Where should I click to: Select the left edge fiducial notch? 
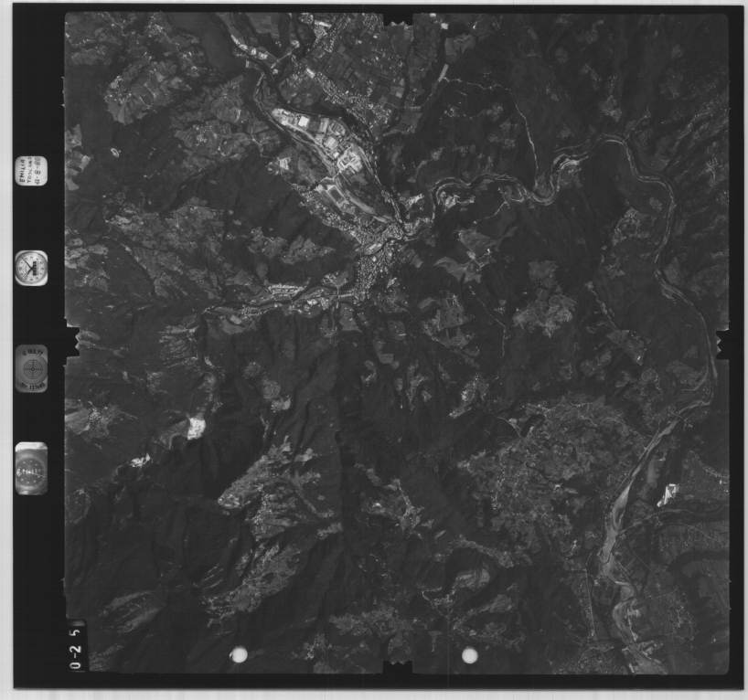[x=69, y=343]
